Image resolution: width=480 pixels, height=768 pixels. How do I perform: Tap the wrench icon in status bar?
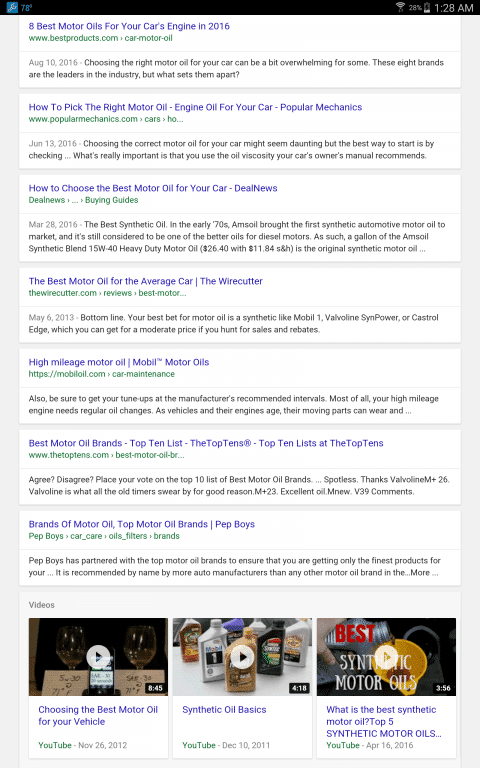point(11,7)
